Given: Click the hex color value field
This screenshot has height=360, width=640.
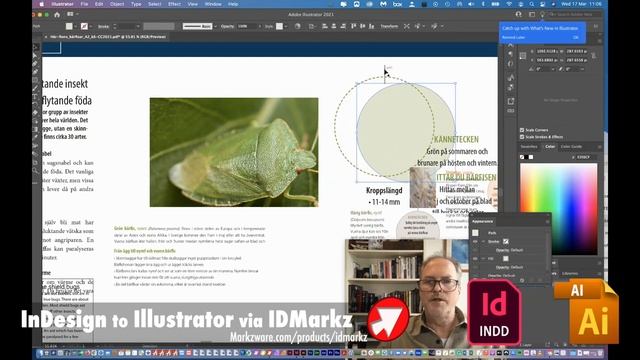Looking at the screenshot, I should 587,157.
